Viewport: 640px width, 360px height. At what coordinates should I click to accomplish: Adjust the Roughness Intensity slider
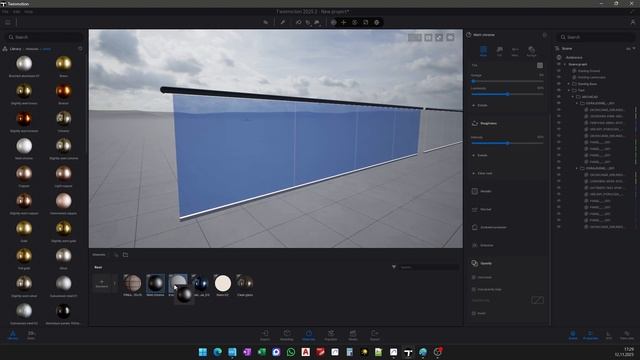tap(507, 143)
